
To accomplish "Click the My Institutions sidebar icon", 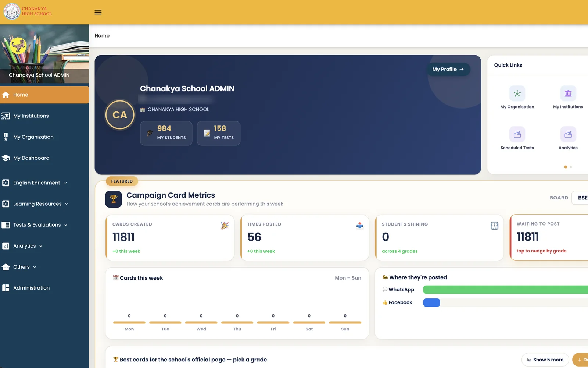I will (x=6, y=116).
